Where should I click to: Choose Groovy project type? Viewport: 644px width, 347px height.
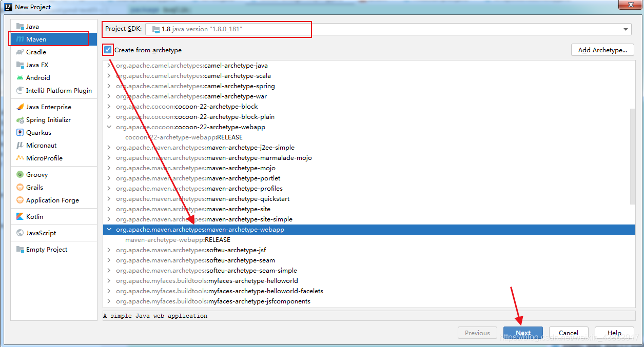point(54,174)
